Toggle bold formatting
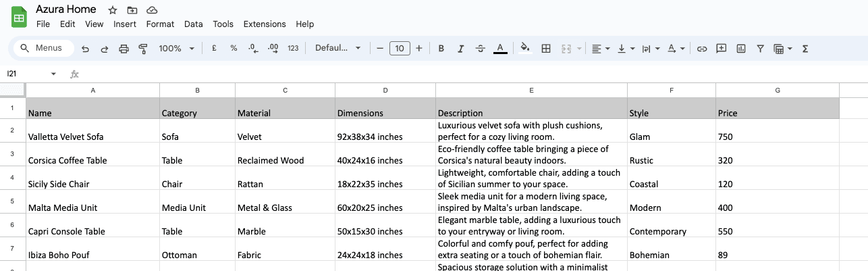Screen dimensions: 868x271 pos(441,49)
